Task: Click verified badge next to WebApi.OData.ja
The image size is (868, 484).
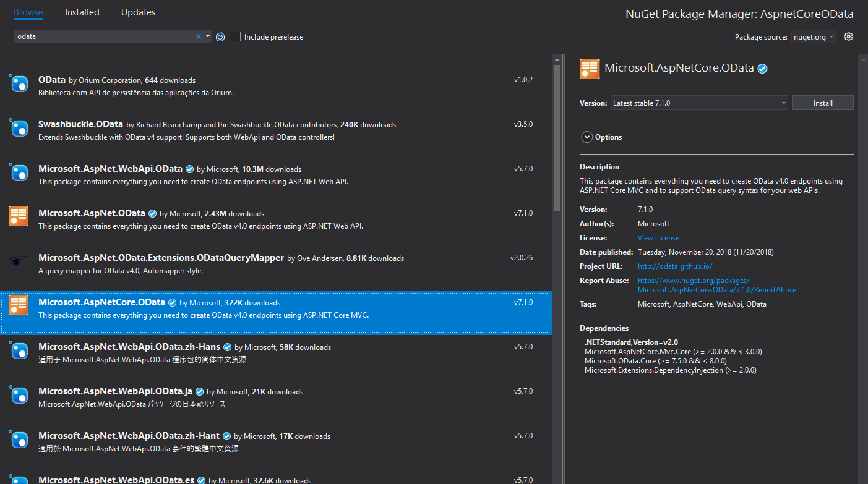Action: click(199, 392)
